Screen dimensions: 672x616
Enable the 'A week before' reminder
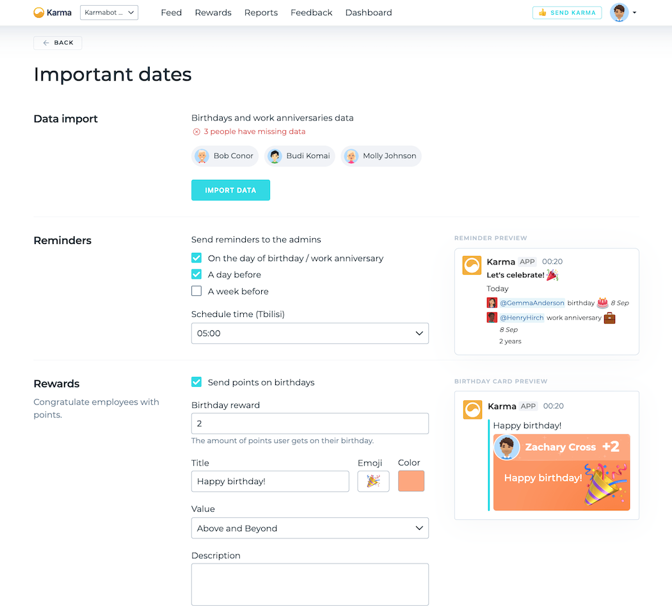[196, 291]
